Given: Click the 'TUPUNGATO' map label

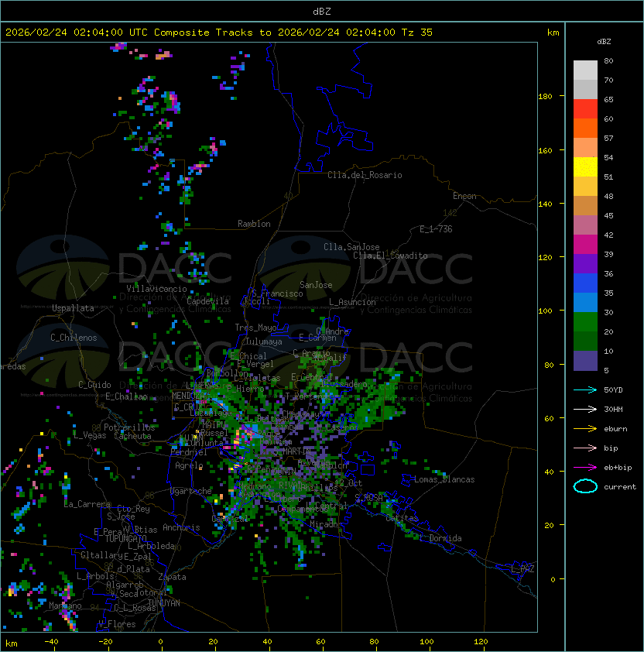Looking at the screenshot, I should pyautogui.click(x=125, y=539).
